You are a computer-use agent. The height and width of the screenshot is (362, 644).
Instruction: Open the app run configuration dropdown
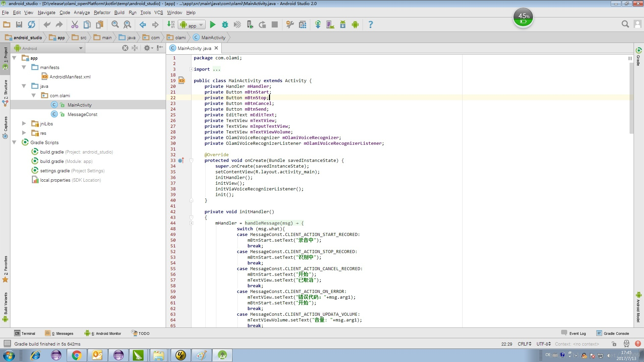192,25
